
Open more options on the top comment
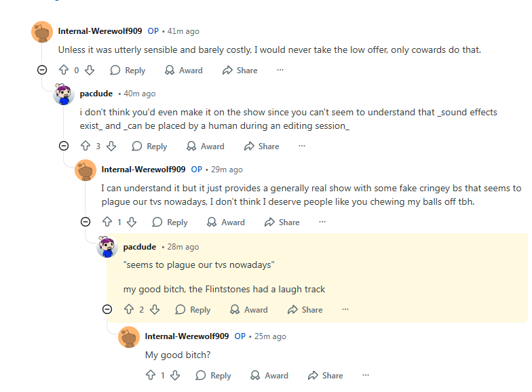click(280, 71)
